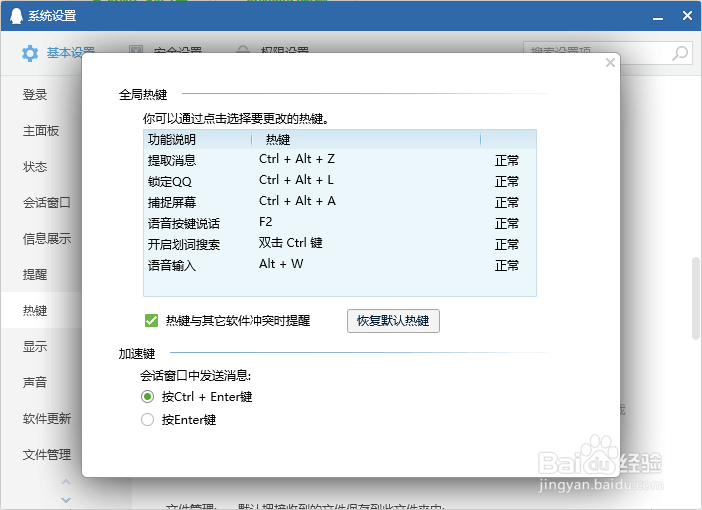Click the 开启划词搜索 hotkey row
702x510 pixels.
click(x=340, y=244)
